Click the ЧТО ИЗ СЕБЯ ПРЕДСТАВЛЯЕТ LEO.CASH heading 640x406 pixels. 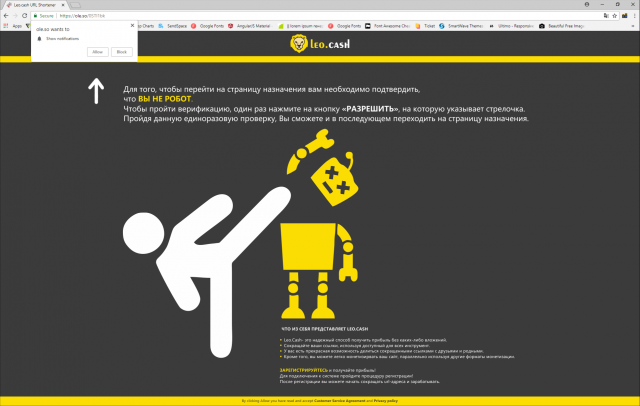tap(325, 328)
